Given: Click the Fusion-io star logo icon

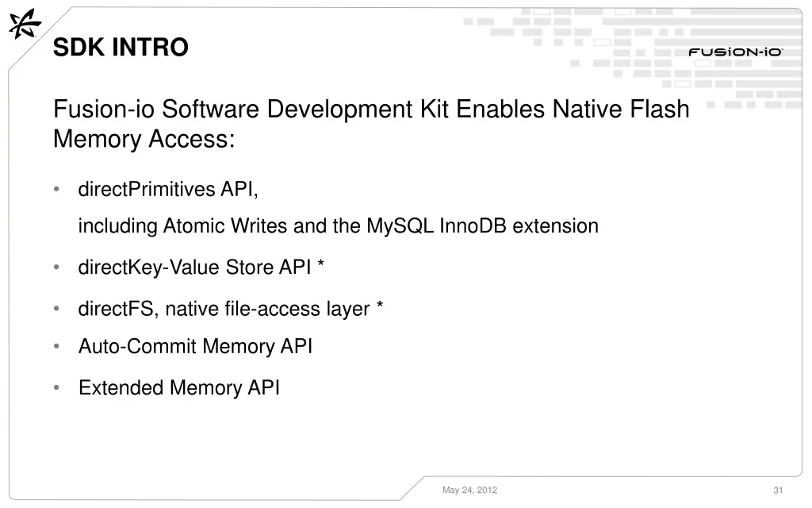Looking at the screenshot, I should (x=25, y=24).
